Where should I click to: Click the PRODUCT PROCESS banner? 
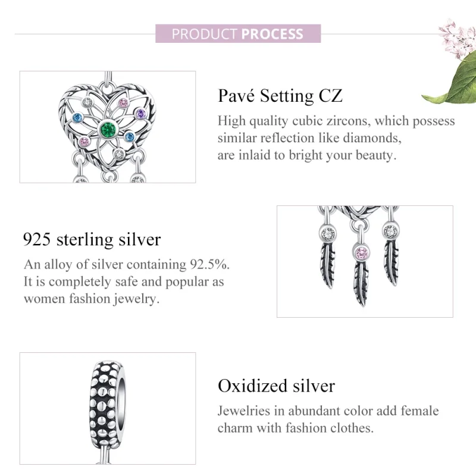click(238, 33)
